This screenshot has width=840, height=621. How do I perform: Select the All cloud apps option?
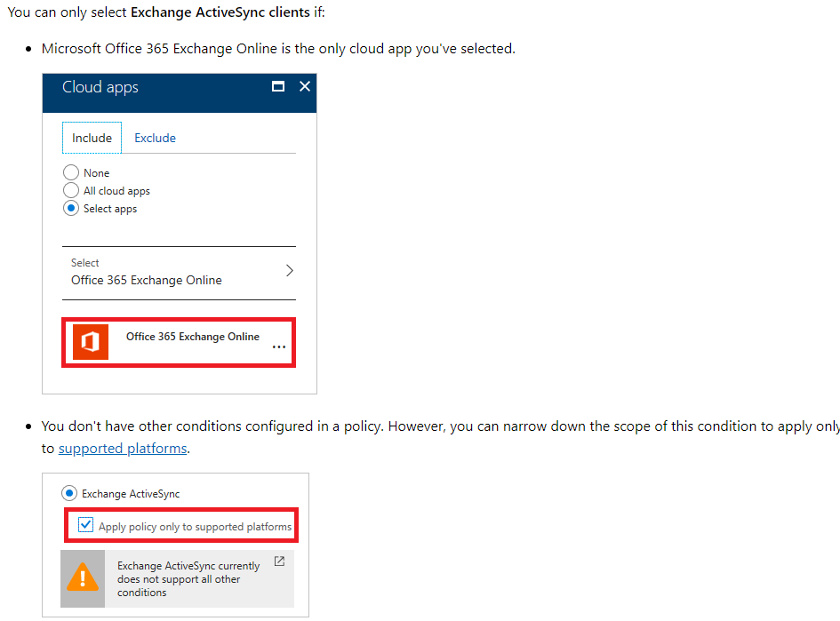pos(71,191)
